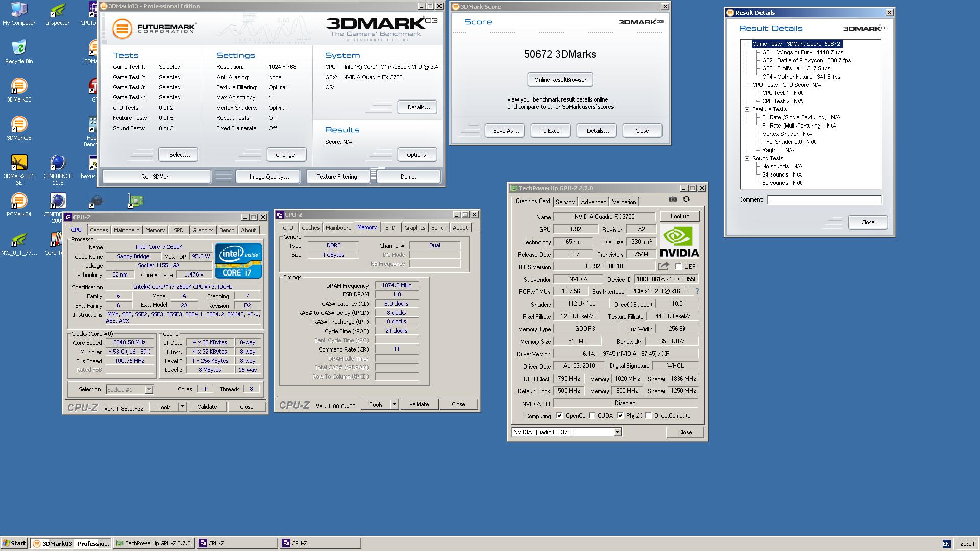Open Image Quality... in 3DMark03
The width and height of the screenshot is (980, 551).
click(269, 177)
